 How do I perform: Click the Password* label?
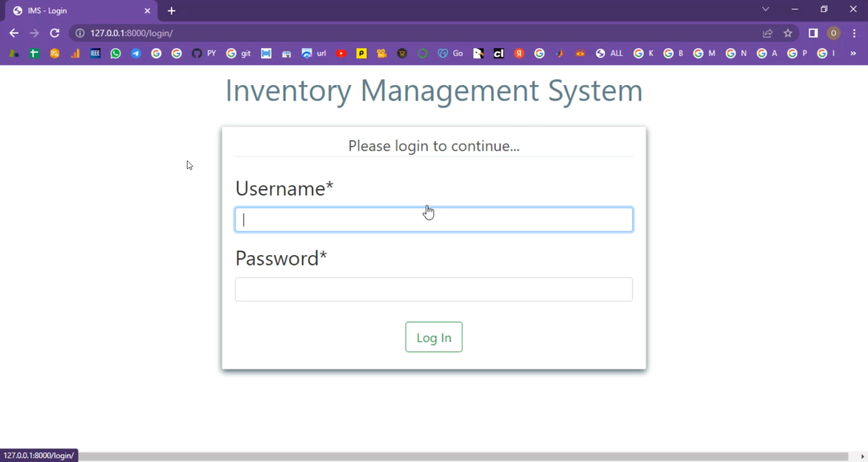pos(281,258)
